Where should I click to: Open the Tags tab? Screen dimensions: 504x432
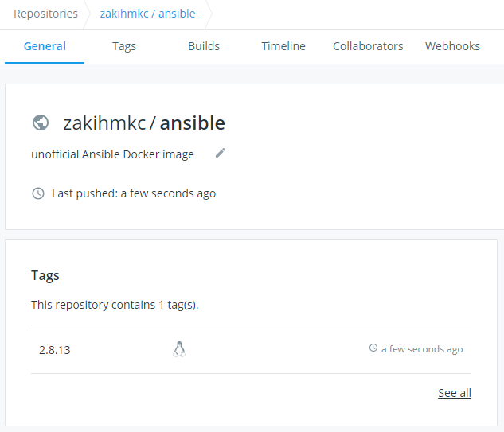(x=124, y=46)
